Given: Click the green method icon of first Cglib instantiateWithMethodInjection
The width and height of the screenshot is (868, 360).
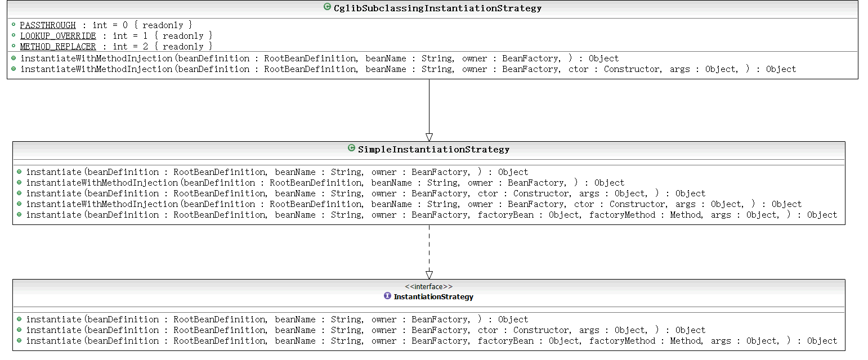Looking at the screenshot, I should [x=14, y=58].
